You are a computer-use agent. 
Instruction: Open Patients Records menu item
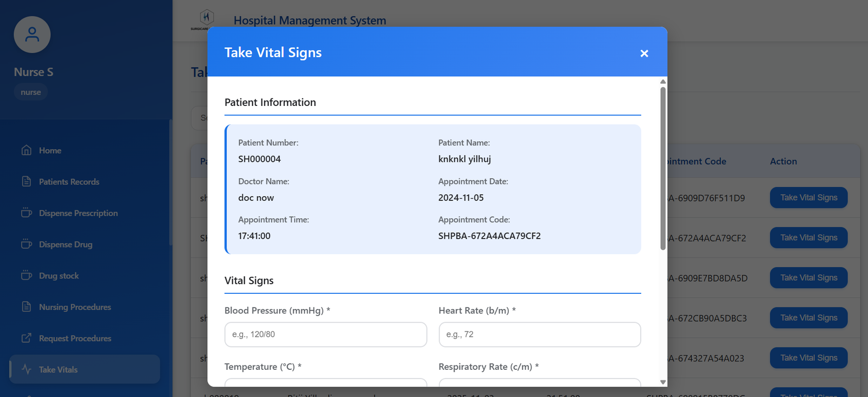(85, 181)
